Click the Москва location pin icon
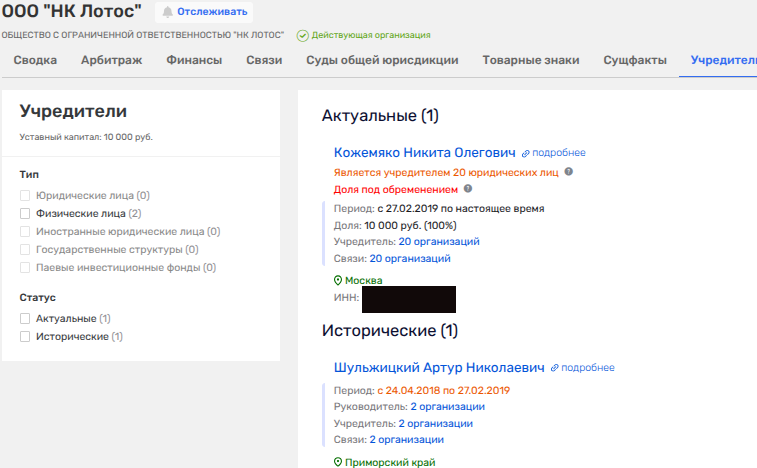This screenshot has height=468, width=757. tap(338, 281)
